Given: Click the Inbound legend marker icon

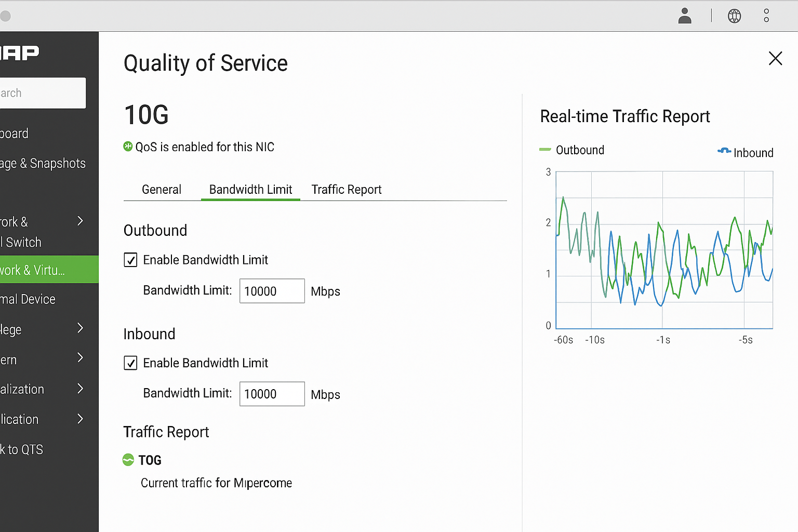Looking at the screenshot, I should point(724,151).
